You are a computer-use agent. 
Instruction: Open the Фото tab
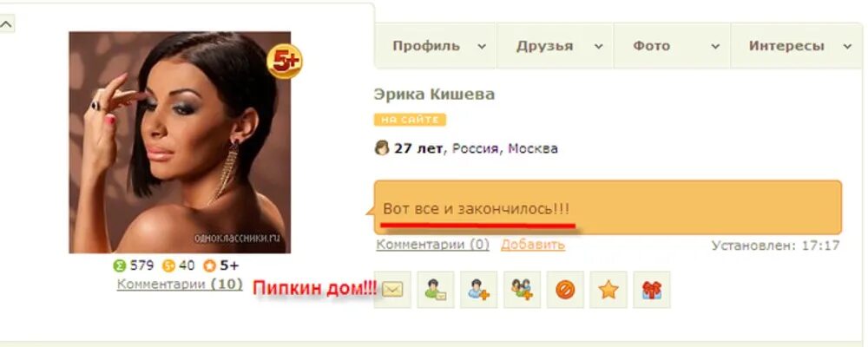coord(672,46)
